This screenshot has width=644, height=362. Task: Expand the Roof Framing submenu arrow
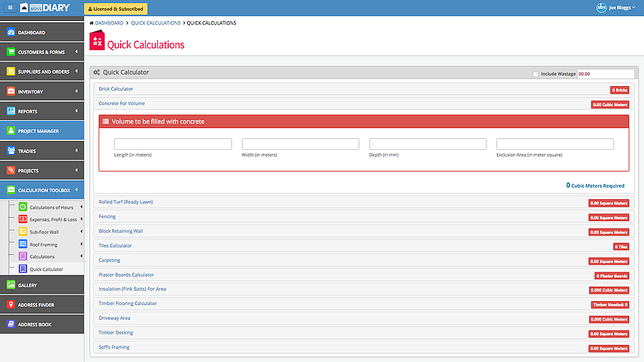pos(81,245)
